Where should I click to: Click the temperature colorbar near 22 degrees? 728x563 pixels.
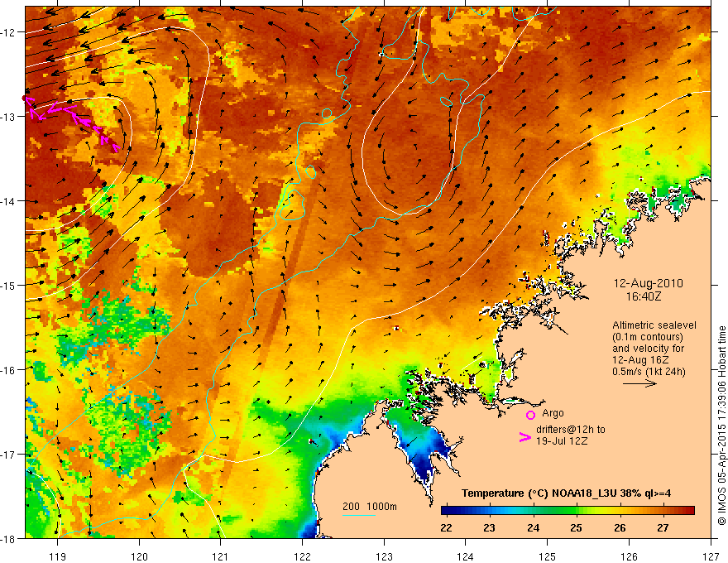447,511
